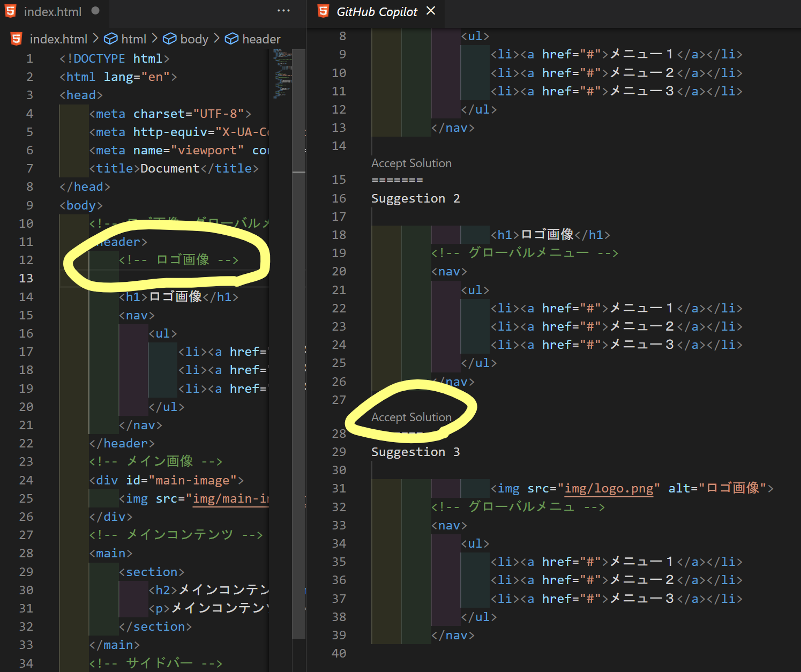Click Accept Solution above Suggestion 2

411,163
